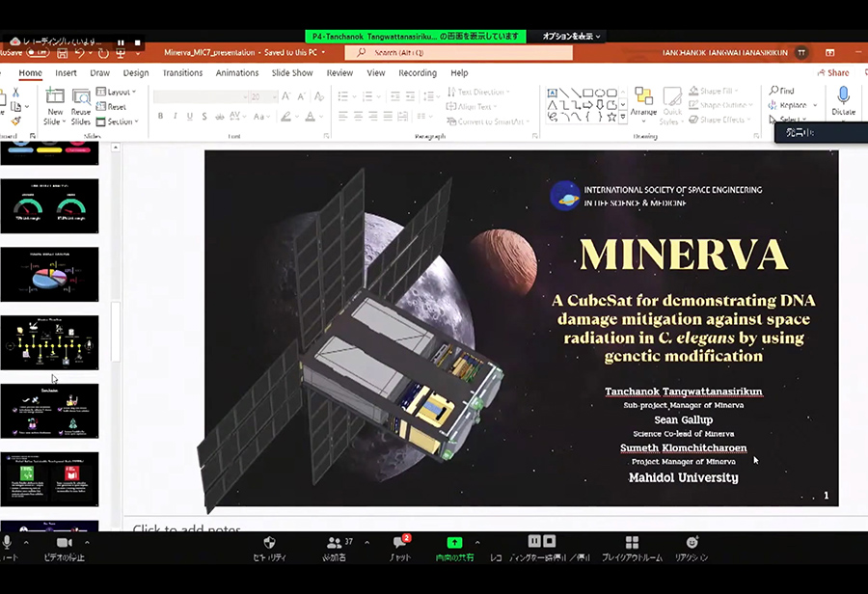This screenshot has width=868, height=594.
Task: Expand the shapes gallery More arrow
Action: tap(623, 117)
